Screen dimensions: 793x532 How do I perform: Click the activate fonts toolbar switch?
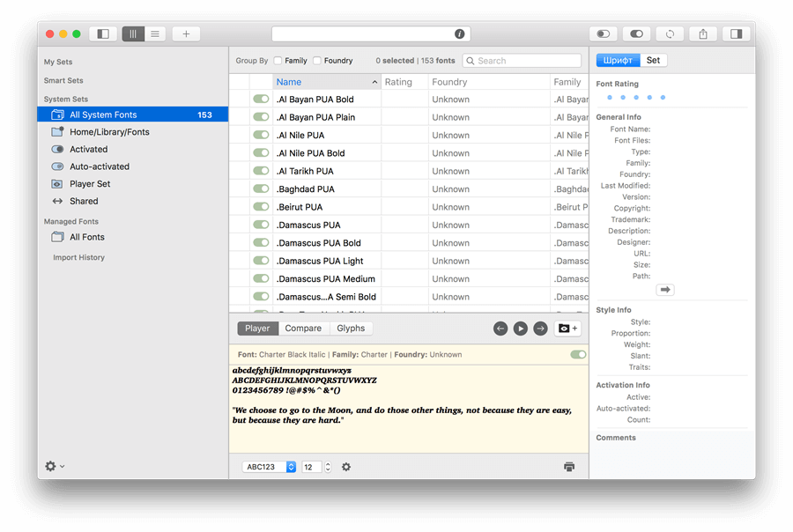click(x=636, y=33)
